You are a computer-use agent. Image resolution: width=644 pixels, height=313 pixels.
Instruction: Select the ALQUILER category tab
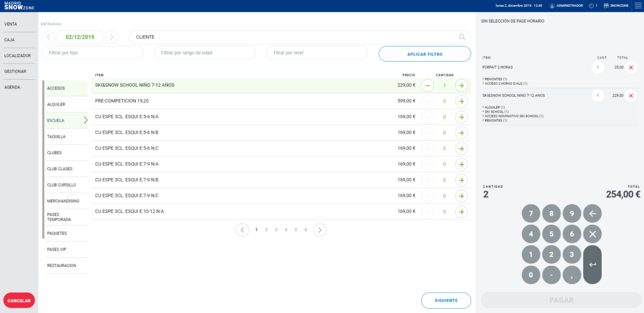tap(57, 104)
